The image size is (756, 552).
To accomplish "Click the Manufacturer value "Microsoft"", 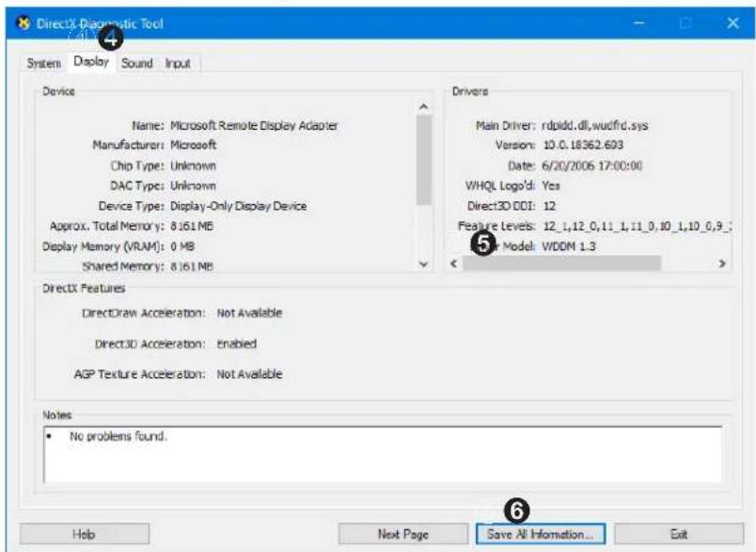I will click(x=194, y=145).
